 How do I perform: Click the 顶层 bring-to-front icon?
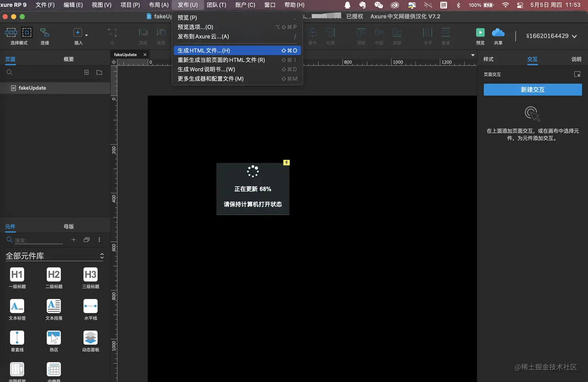click(x=143, y=33)
